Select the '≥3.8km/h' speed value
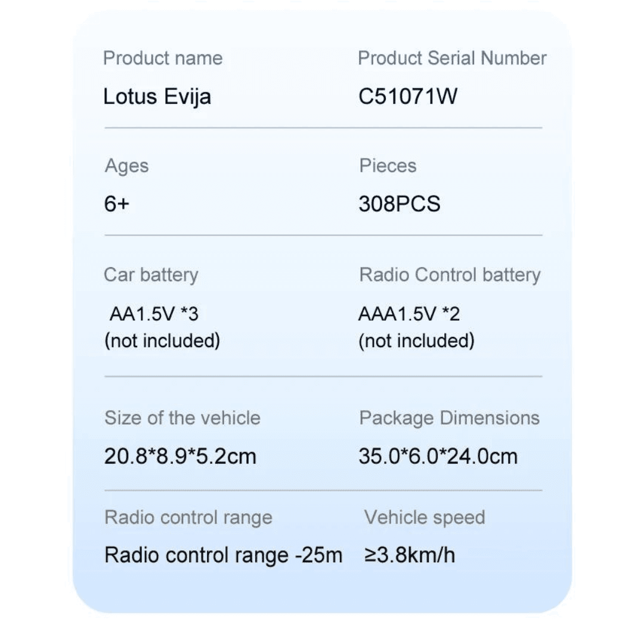Screen dimensions: 644x644 pos(410,555)
